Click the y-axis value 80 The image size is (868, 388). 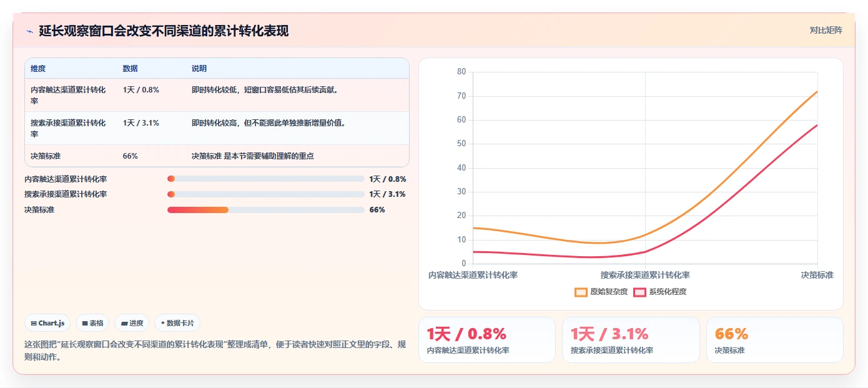pos(461,72)
